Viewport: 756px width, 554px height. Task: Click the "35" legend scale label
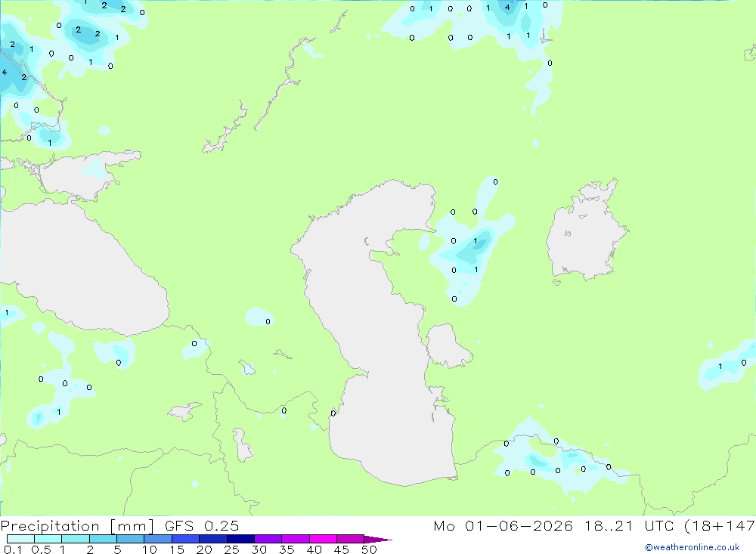coord(287,549)
